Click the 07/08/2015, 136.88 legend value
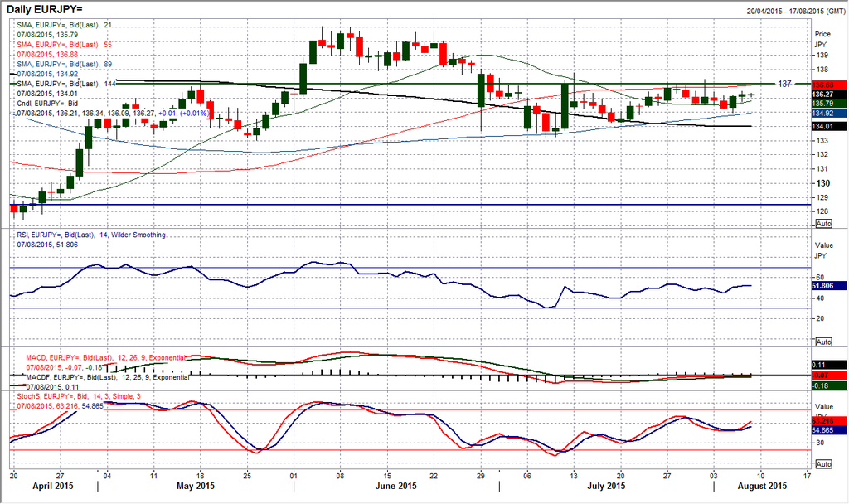 click(x=47, y=54)
